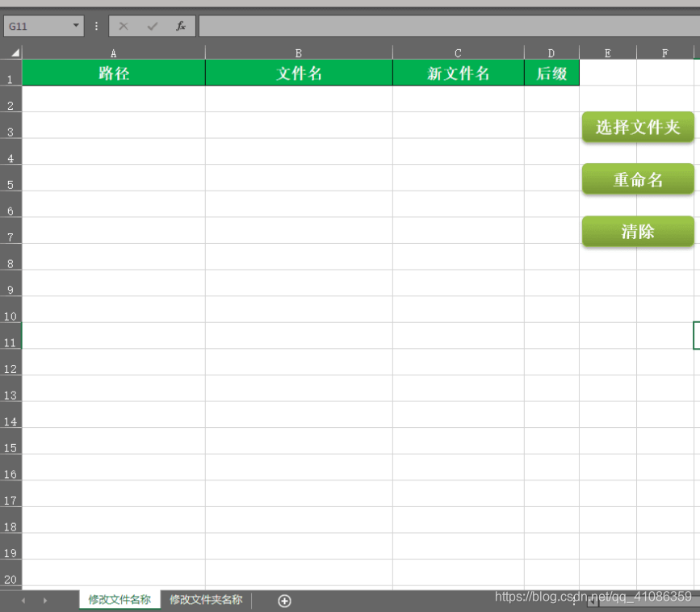The height and width of the screenshot is (612, 700).
Task: Click the 清除 button
Action: point(637,232)
